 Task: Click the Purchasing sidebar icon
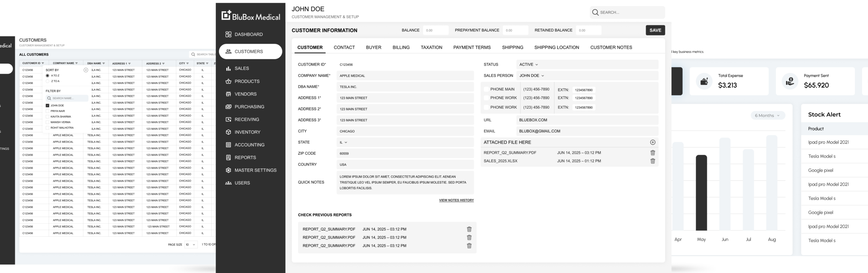(x=228, y=107)
